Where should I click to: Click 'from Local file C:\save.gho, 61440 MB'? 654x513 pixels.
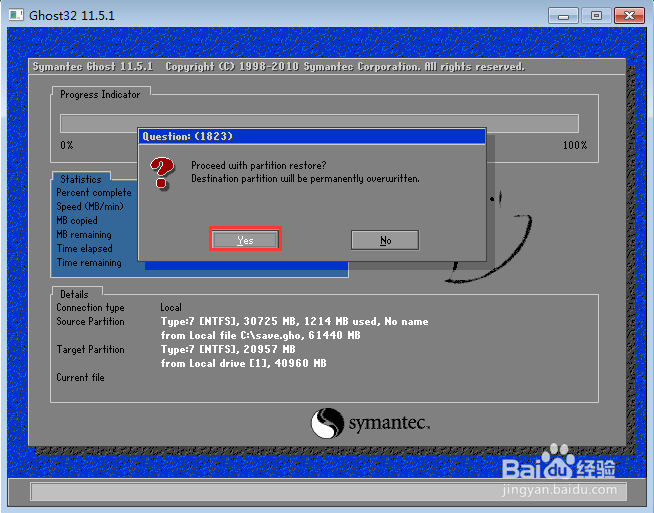pos(261,335)
